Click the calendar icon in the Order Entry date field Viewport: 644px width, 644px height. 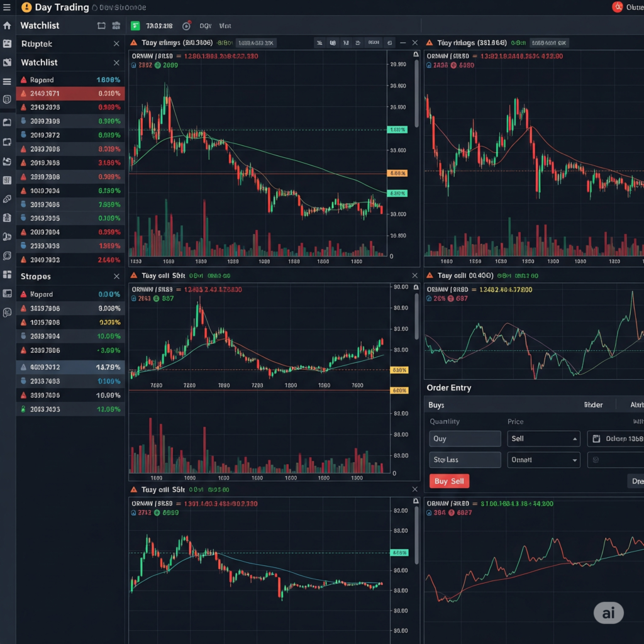[x=596, y=439]
